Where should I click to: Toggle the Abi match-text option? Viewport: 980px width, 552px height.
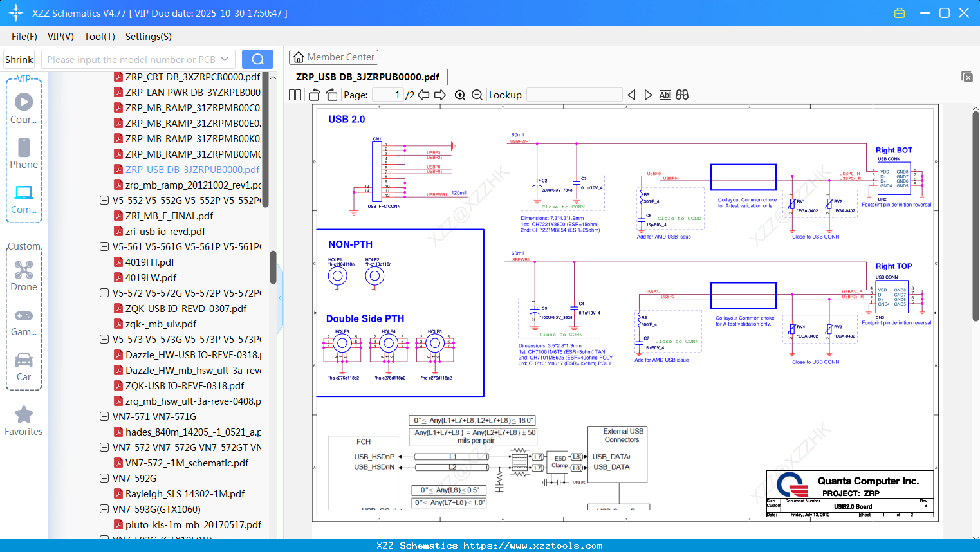tap(665, 95)
